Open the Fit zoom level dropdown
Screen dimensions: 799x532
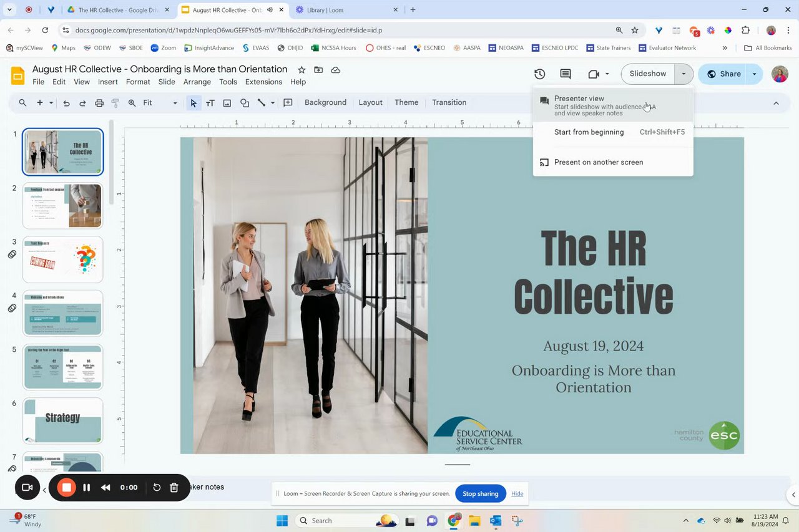[x=160, y=103]
